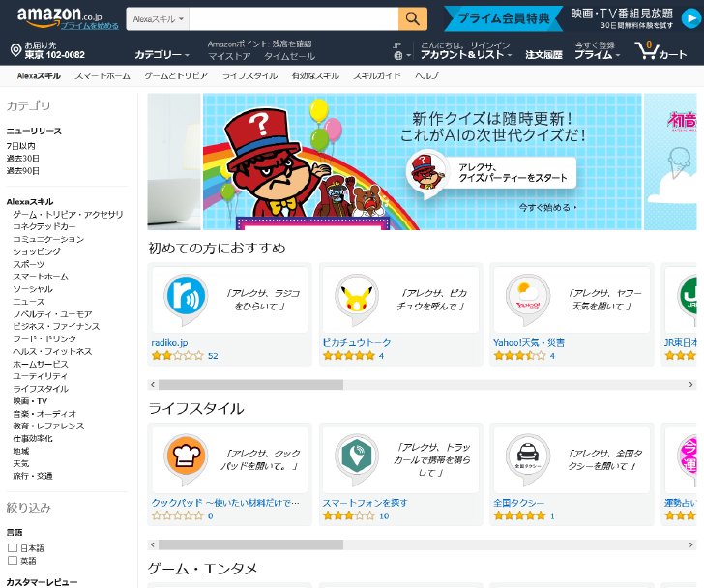This screenshot has height=588, width=704.
Task: Filter by 過去30日 new releases
Action: pyautogui.click(x=23, y=159)
